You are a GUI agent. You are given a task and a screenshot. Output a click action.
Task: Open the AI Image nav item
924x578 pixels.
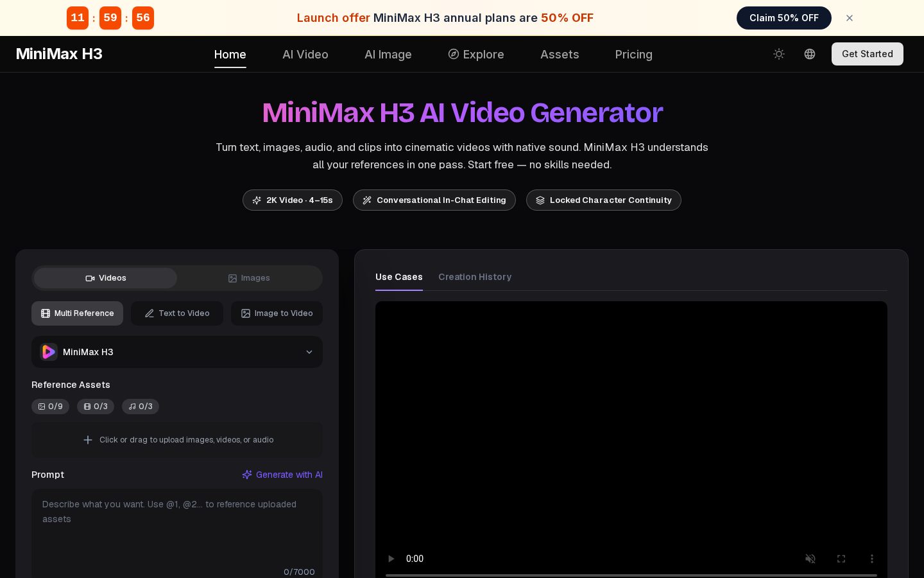pos(388,55)
